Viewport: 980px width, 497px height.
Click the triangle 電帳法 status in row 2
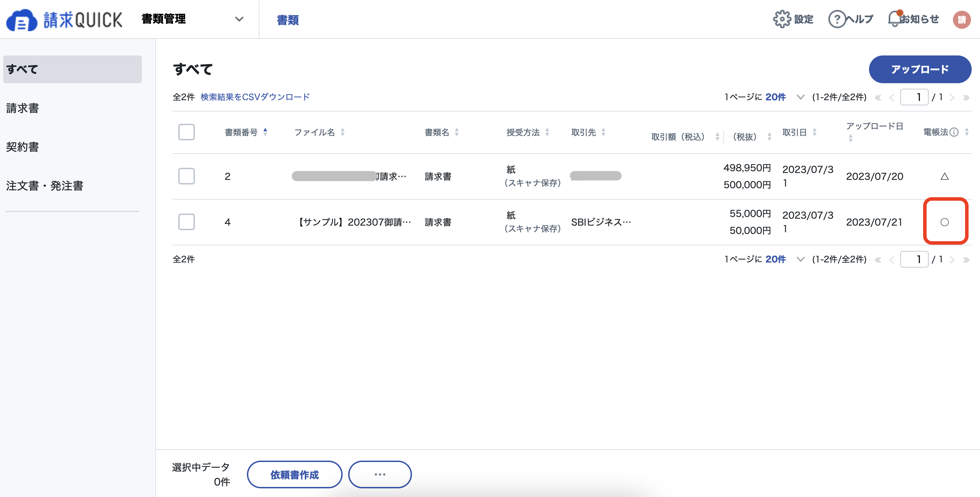(x=944, y=176)
